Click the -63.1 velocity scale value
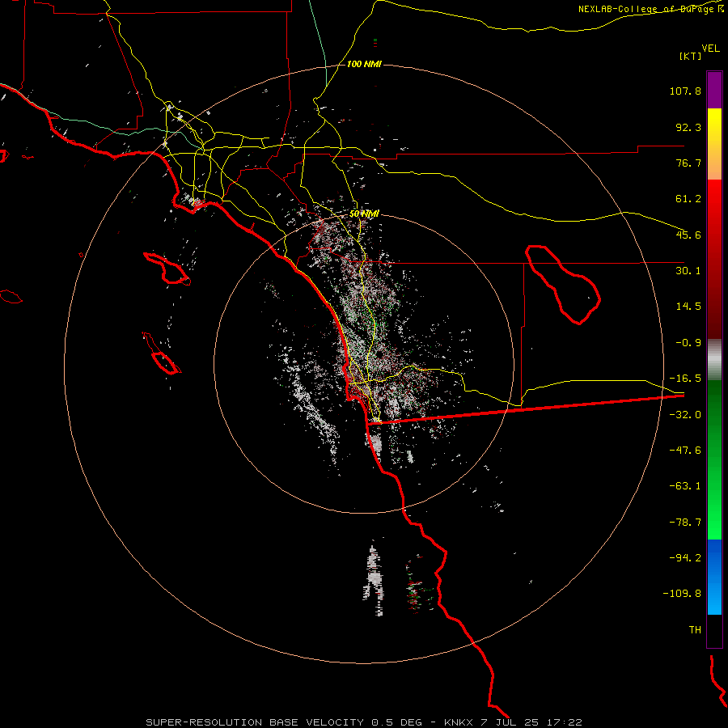Screen dimensions: 728x728 pyautogui.click(x=685, y=486)
